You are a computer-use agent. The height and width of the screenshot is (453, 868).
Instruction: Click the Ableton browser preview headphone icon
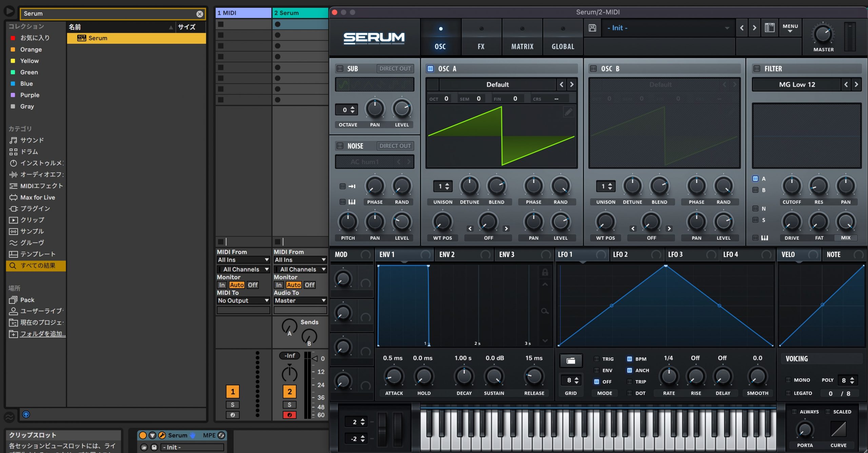pos(26,414)
